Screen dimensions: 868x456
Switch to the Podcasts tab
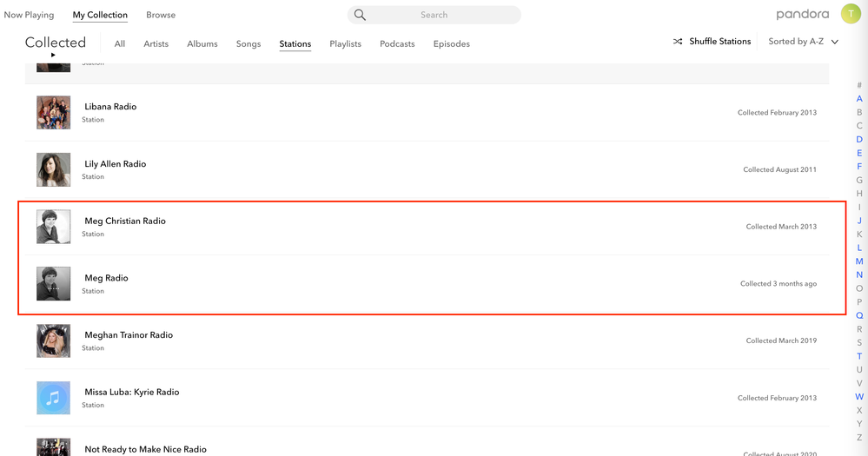(397, 43)
